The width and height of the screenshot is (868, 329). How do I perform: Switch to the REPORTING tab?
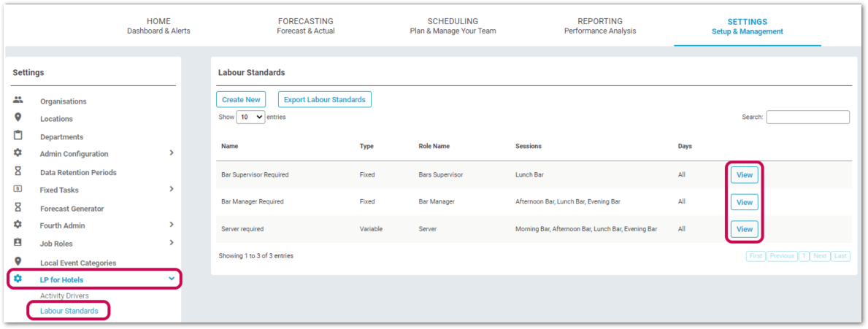point(600,26)
